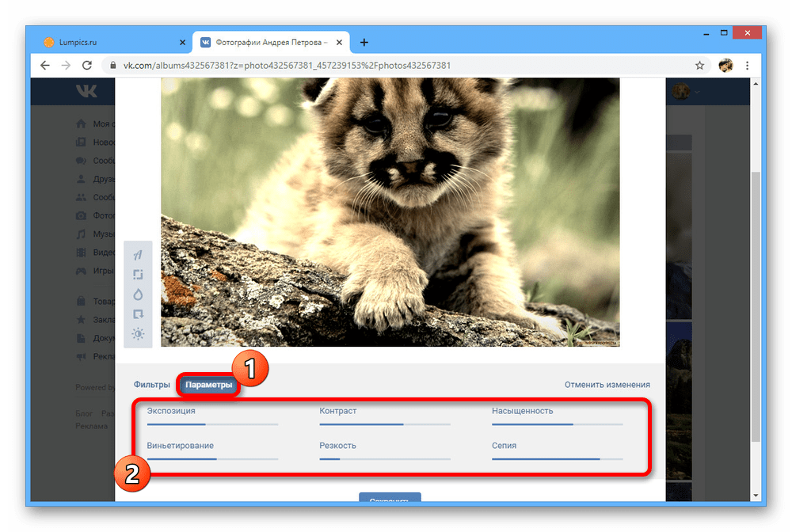792x532 pixels.
Task: Open Market bag icon in sidebar
Action: [x=81, y=302]
